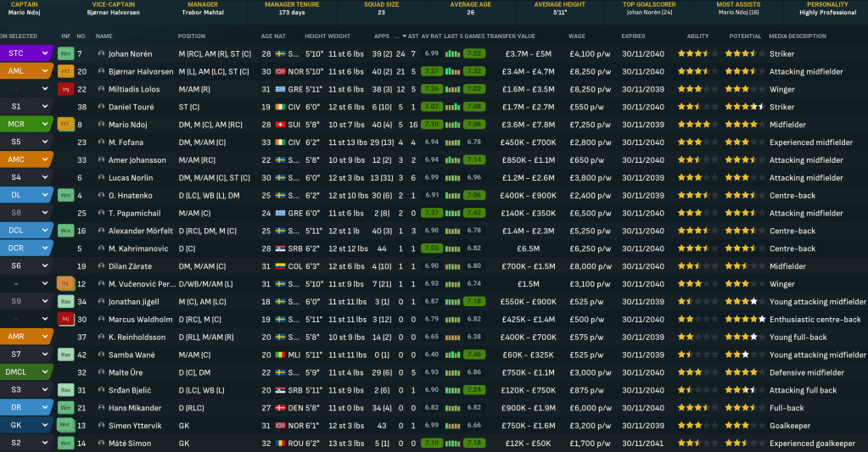Click the Swiss flag in Mario Ndoj's row

280,125
